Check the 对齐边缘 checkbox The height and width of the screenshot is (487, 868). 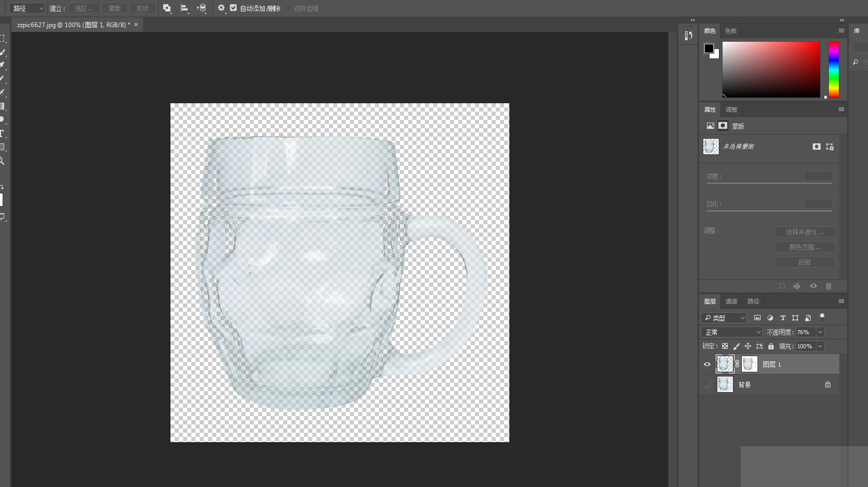287,8
